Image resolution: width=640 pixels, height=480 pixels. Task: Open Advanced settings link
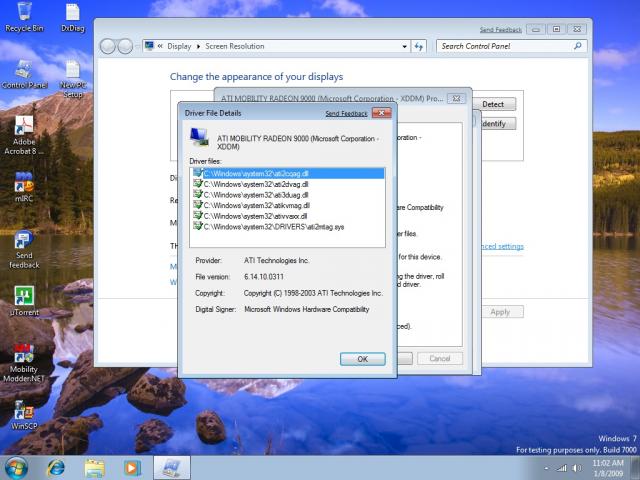[502, 246]
